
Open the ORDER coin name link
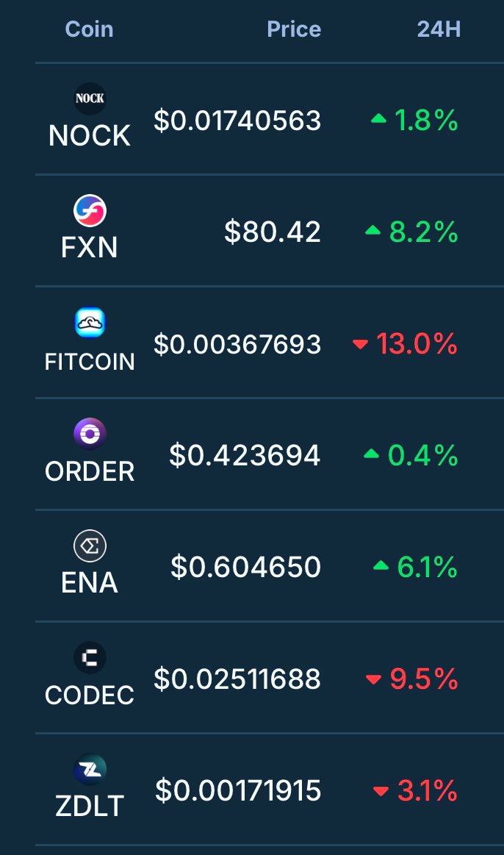[90, 471]
